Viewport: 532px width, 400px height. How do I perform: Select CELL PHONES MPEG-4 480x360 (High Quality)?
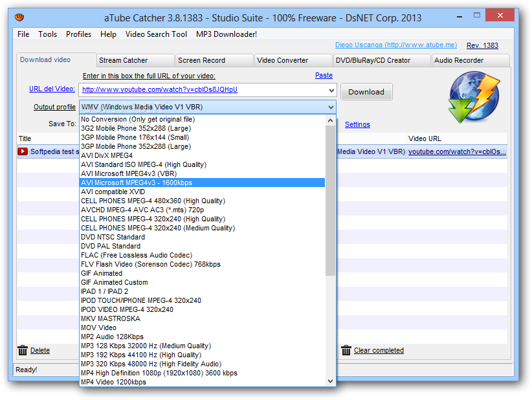pos(202,201)
